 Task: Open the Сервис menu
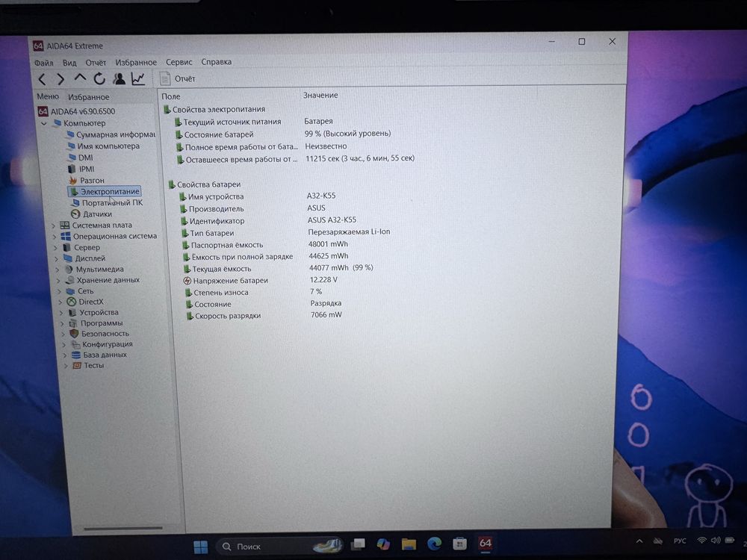[179, 62]
